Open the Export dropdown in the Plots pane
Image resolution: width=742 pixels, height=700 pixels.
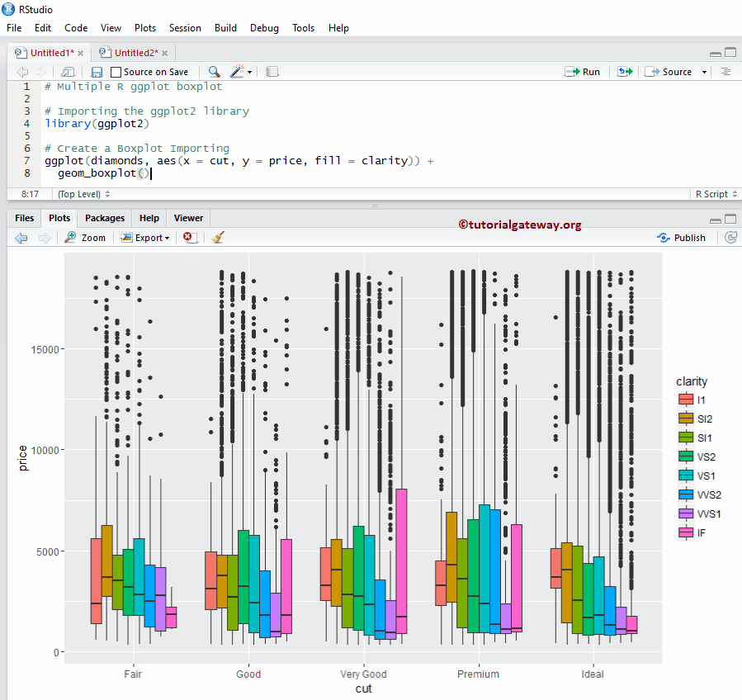pos(145,238)
